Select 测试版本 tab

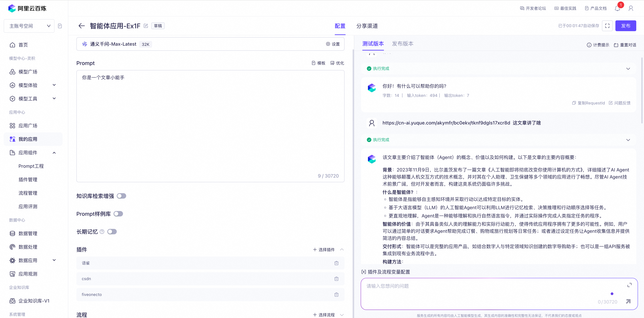[373, 44]
